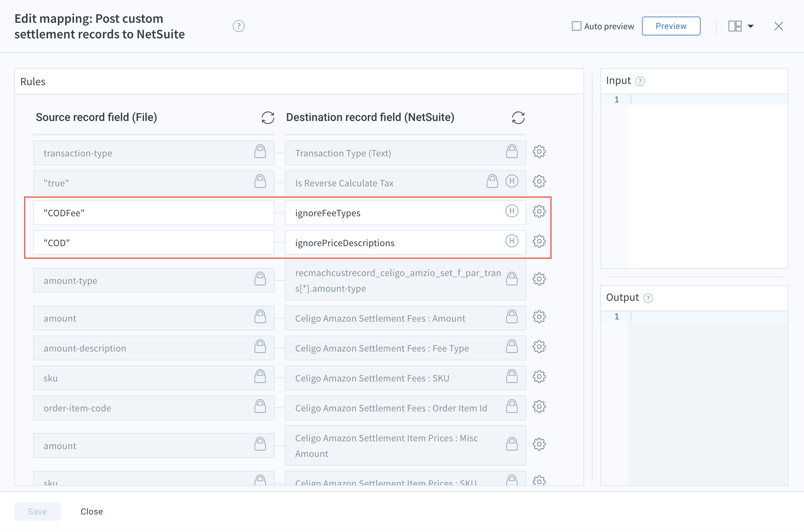Image resolution: width=804 pixels, height=532 pixels.
Task: Enable the Auto preview checkbox
Action: click(x=576, y=26)
